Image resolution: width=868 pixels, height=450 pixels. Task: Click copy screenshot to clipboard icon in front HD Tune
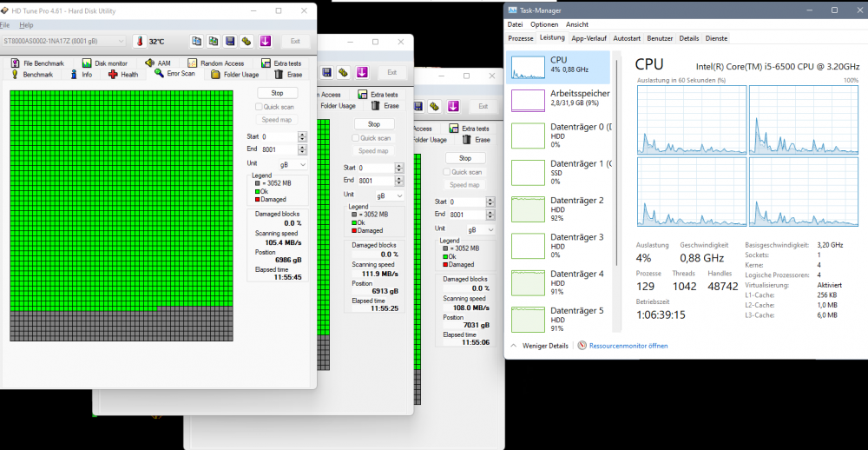click(214, 41)
